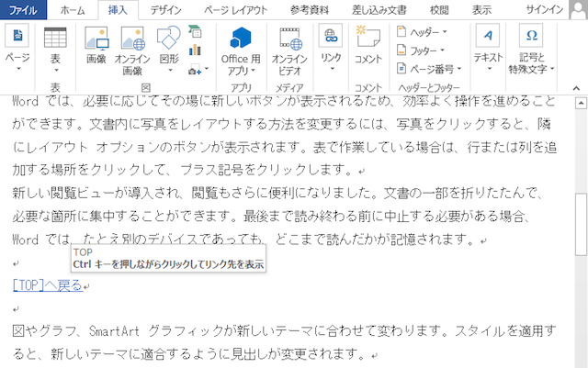This screenshot has width=588, height=368.
Task: Open the screenshot dropdown arrow
Action: [207, 69]
